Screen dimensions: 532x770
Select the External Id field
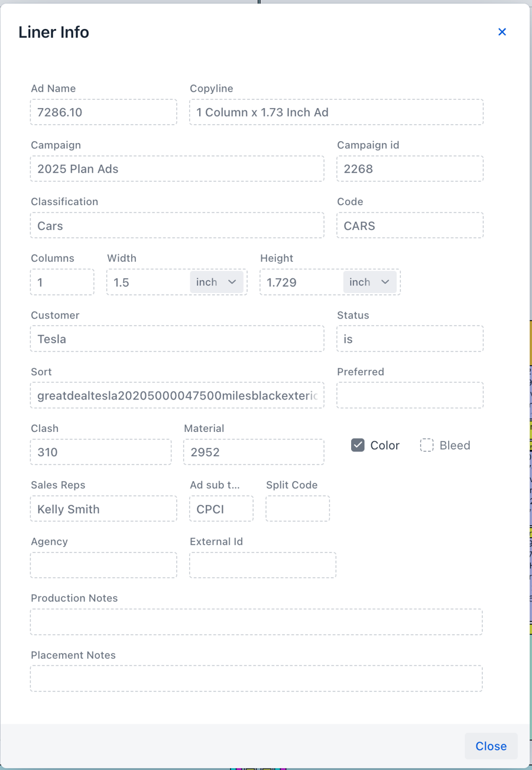(262, 566)
